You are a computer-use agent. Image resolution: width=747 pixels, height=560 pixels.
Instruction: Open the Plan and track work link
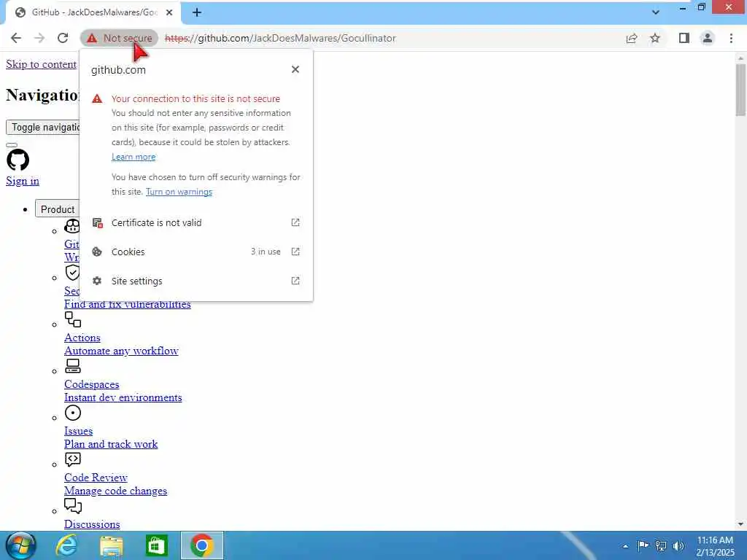pos(111,444)
